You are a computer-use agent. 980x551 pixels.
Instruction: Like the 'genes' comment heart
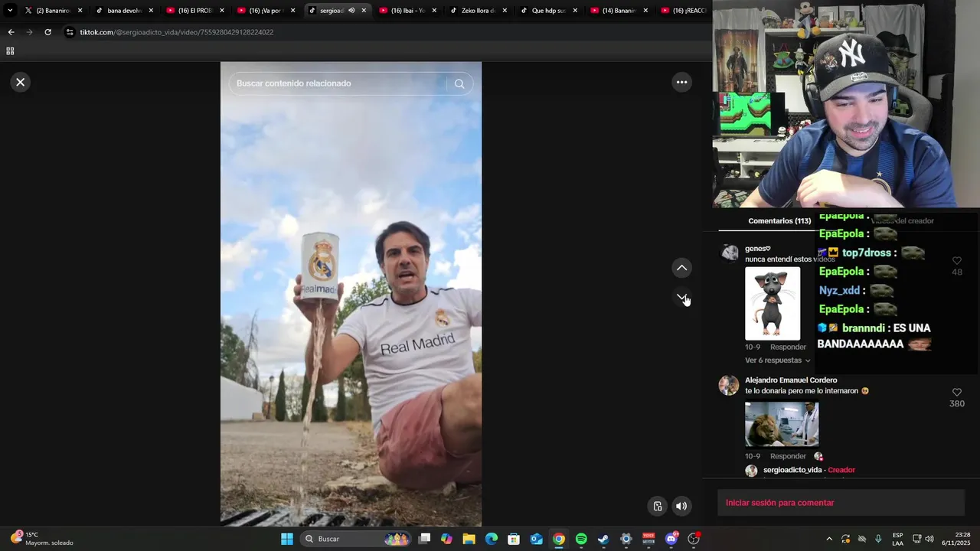[956, 261]
